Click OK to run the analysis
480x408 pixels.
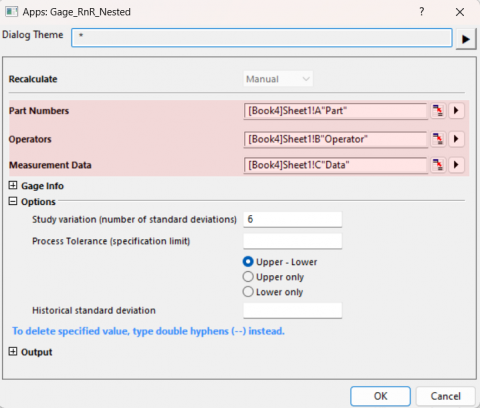380,396
